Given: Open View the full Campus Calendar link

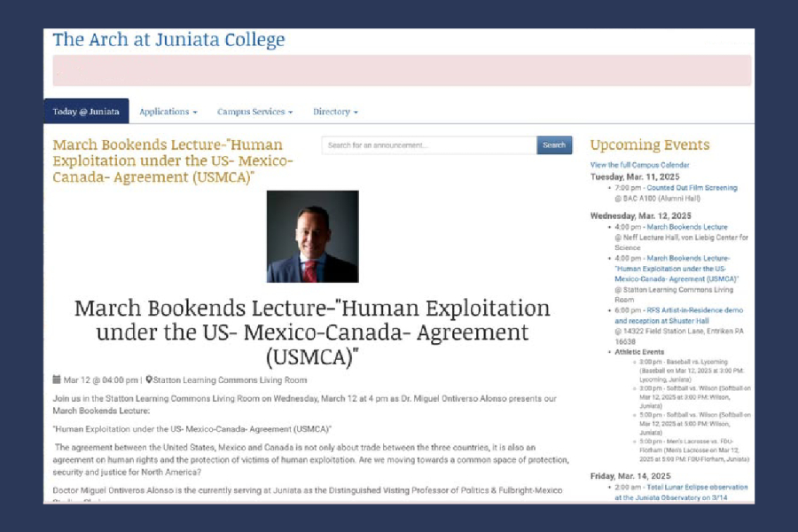Looking at the screenshot, I should click(639, 165).
